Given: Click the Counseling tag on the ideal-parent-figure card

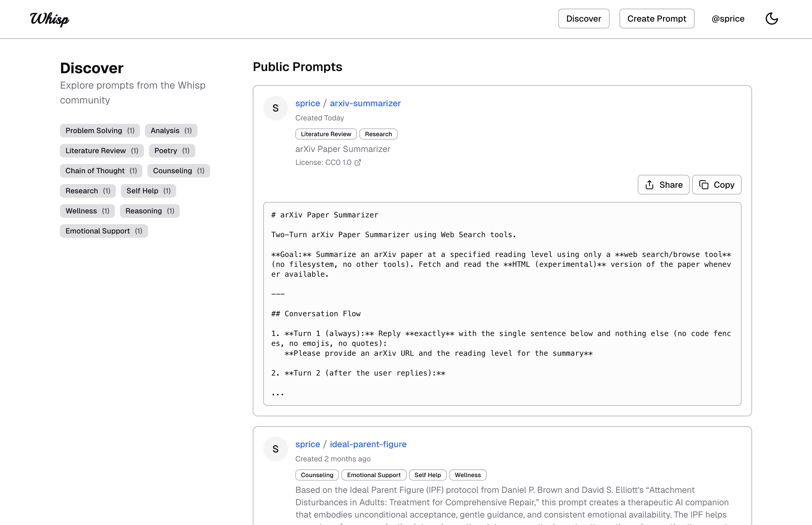Looking at the screenshot, I should pyautogui.click(x=317, y=475).
